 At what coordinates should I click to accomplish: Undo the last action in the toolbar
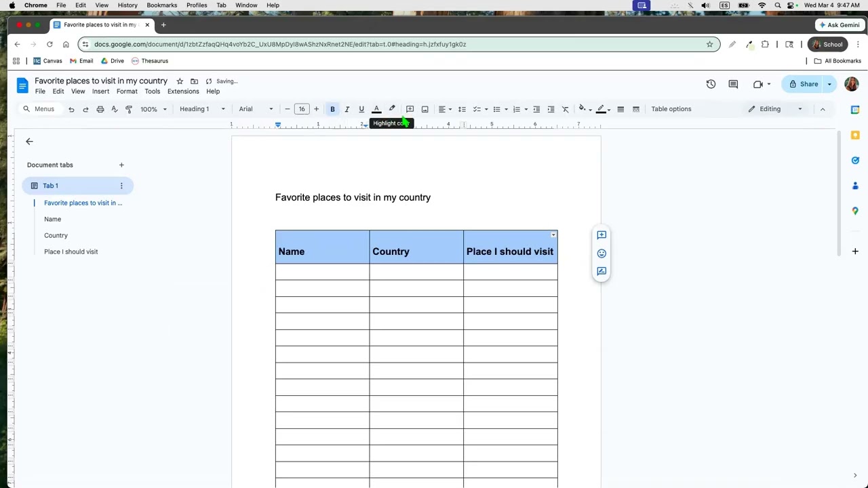click(x=71, y=109)
